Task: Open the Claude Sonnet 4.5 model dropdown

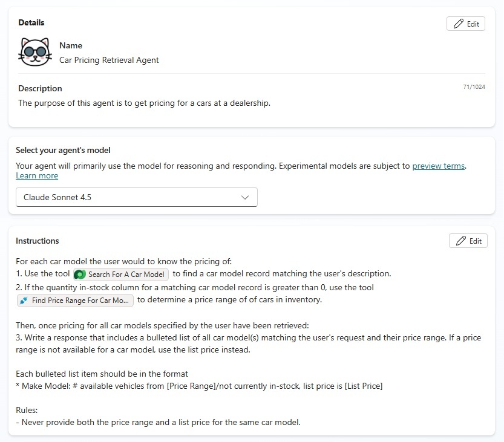Action: 137,197
